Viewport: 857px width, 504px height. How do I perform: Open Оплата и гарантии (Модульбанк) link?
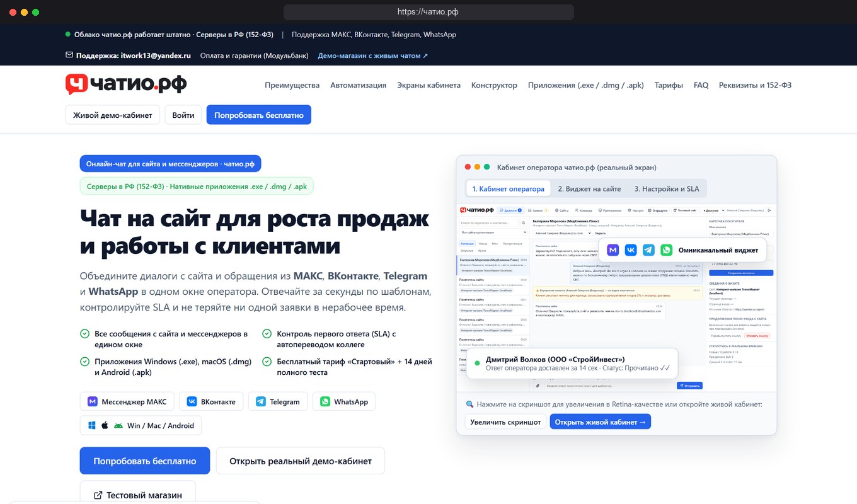click(x=254, y=55)
